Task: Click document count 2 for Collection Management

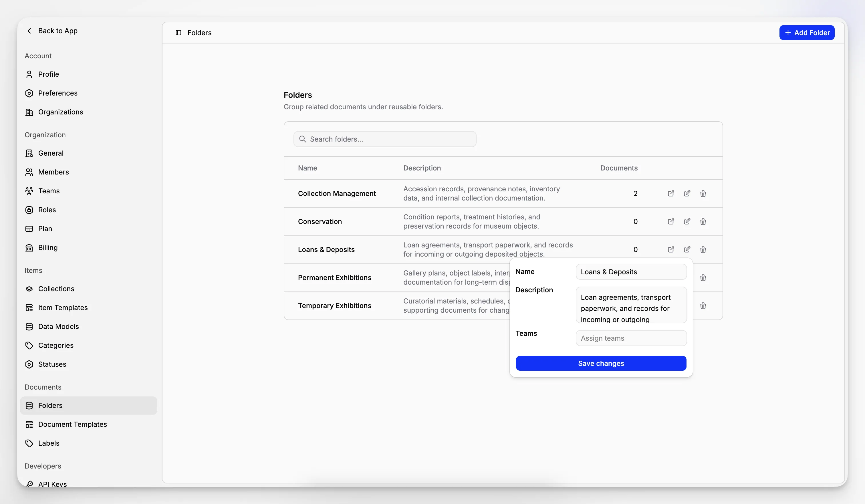Action: tap(635, 194)
